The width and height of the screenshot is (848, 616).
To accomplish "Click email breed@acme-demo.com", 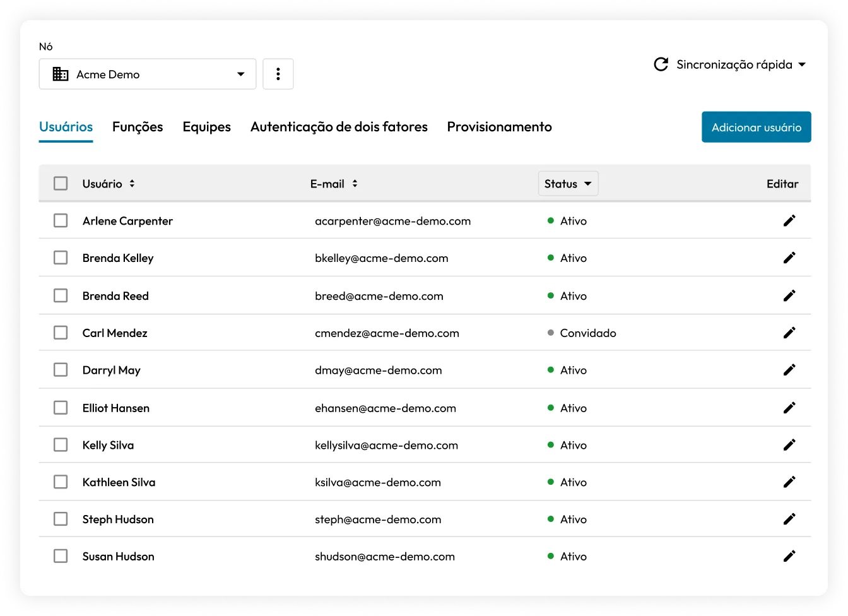I will [x=379, y=296].
